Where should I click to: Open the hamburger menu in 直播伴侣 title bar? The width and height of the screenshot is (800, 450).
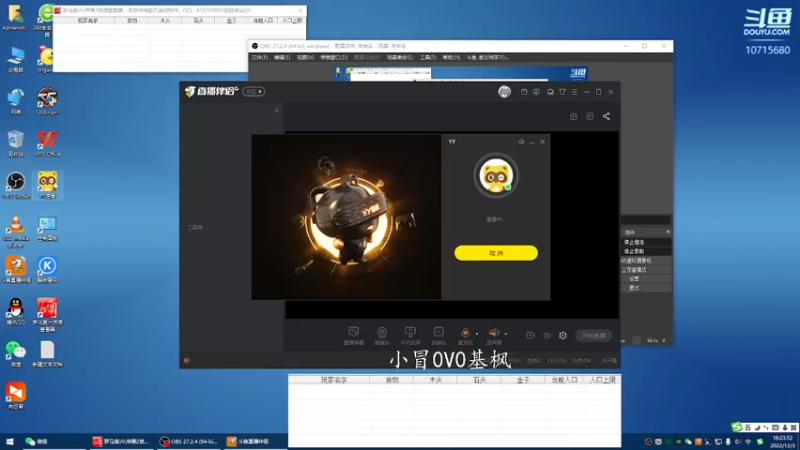574,92
